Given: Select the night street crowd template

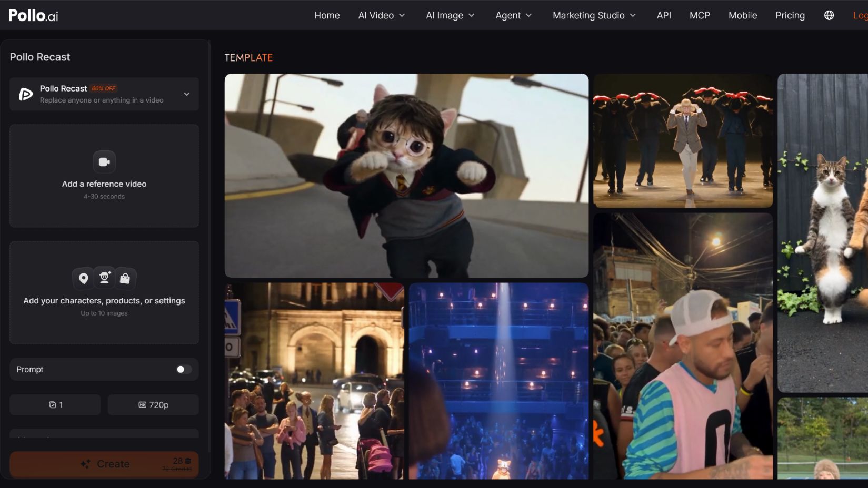Looking at the screenshot, I should click(314, 381).
